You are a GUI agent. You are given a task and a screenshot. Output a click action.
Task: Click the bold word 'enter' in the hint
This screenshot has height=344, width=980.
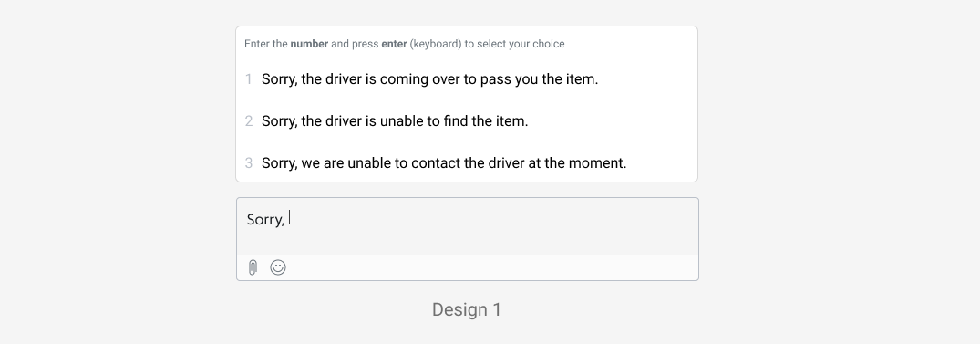pos(394,44)
